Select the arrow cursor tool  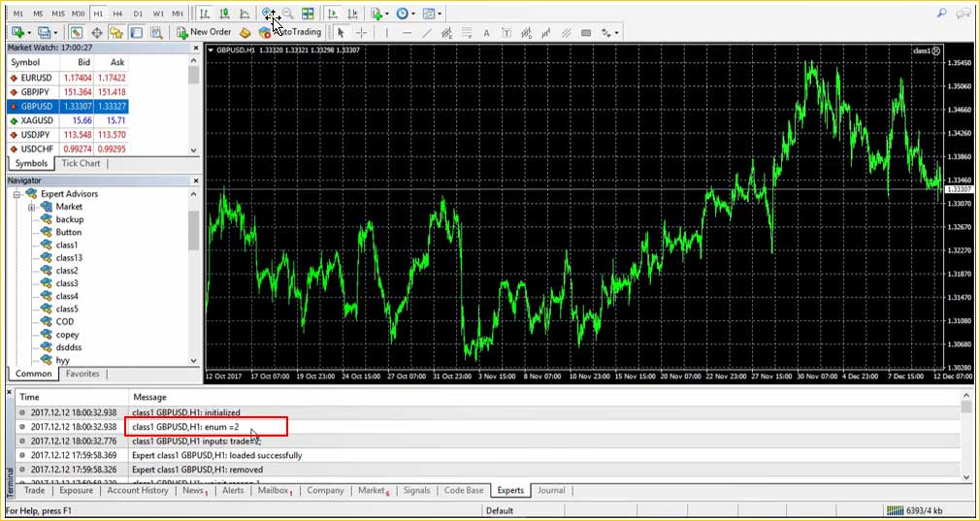click(341, 32)
